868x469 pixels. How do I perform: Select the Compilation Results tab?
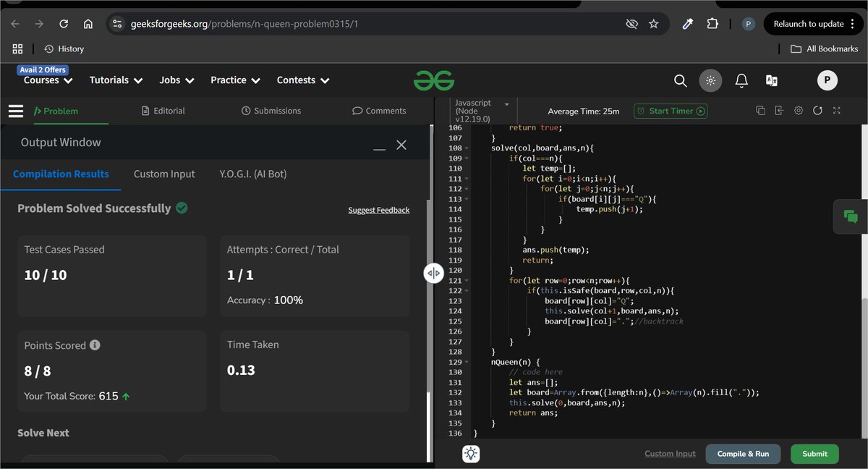tap(61, 174)
